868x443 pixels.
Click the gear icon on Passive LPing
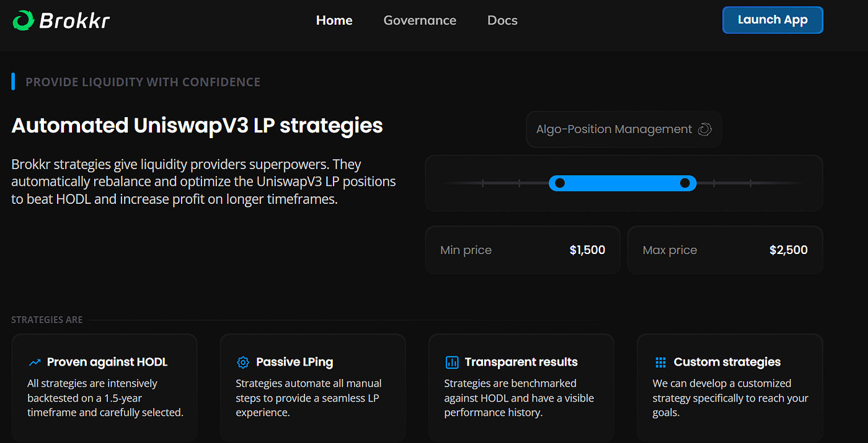(243, 362)
